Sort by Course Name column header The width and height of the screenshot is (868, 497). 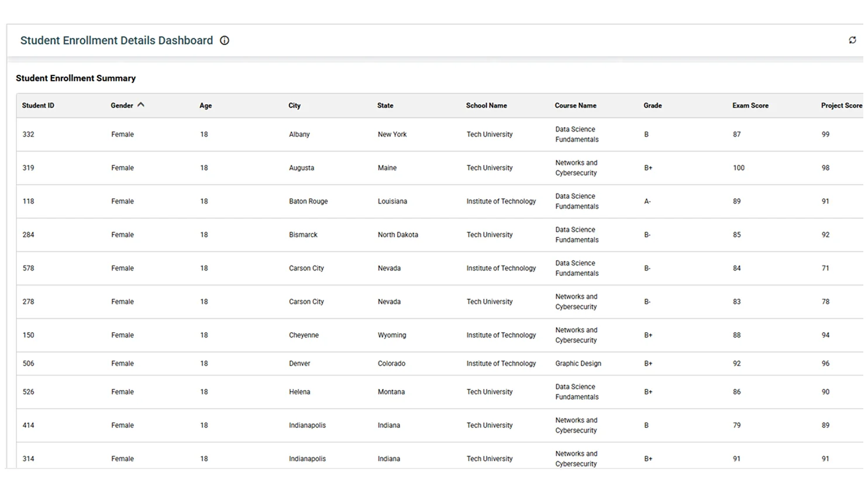coord(575,106)
